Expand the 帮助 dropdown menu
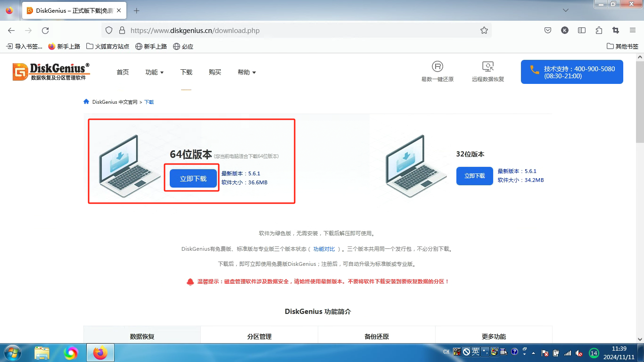644x362 pixels. (x=247, y=72)
